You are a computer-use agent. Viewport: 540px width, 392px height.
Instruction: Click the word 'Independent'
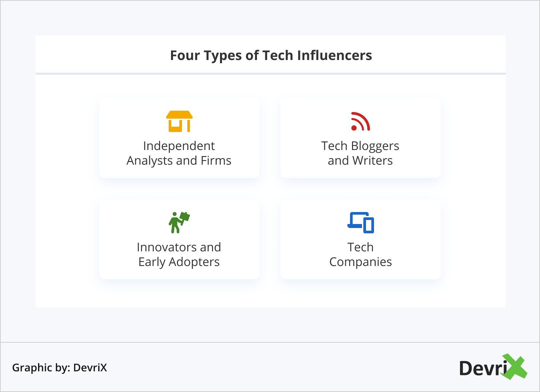click(x=179, y=146)
